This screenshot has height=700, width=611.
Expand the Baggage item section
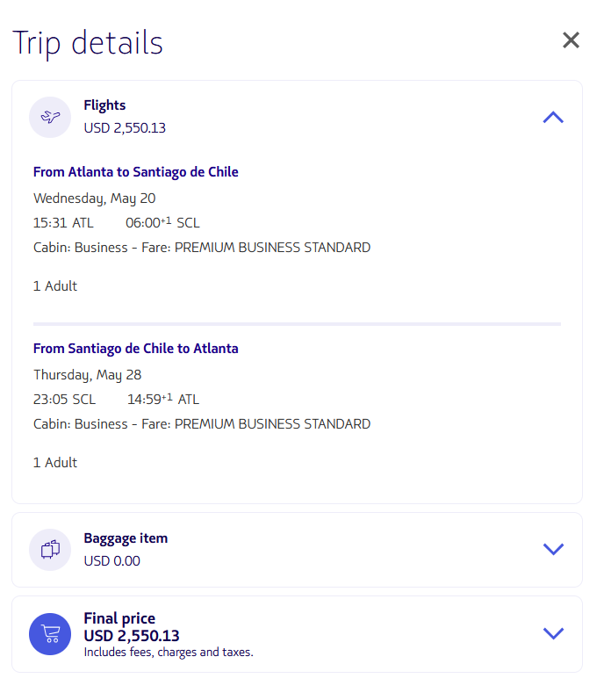click(553, 549)
